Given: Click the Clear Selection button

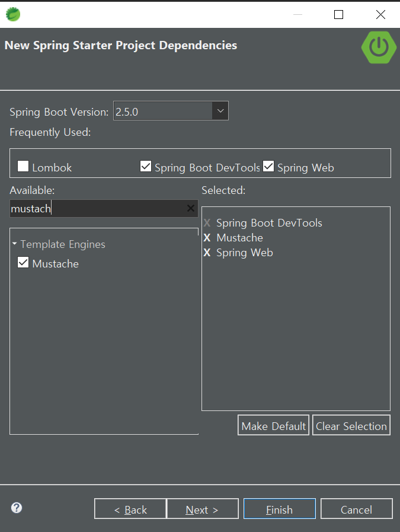Looking at the screenshot, I should click(351, 425).
